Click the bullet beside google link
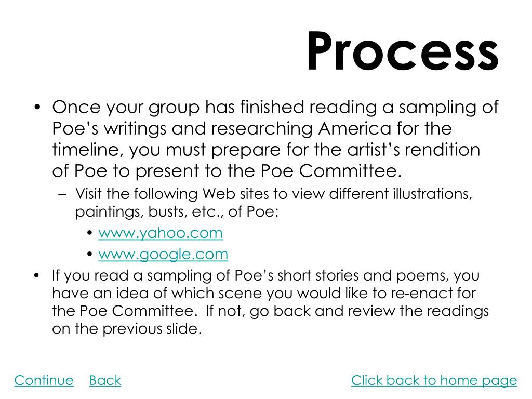Viewport: 532px width, 399px height. 89,254
